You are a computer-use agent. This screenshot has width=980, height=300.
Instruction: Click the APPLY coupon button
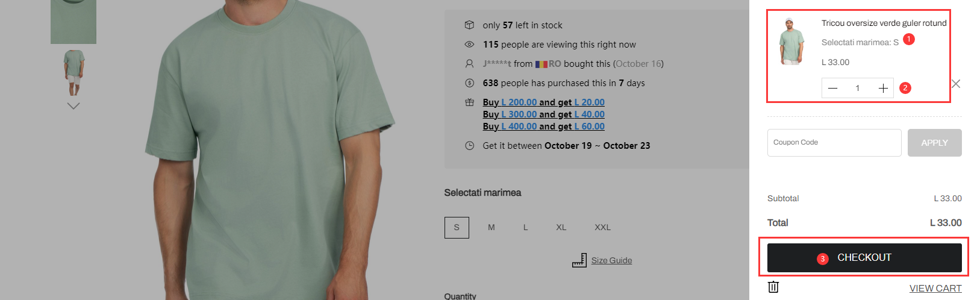[x=934, y=143]
